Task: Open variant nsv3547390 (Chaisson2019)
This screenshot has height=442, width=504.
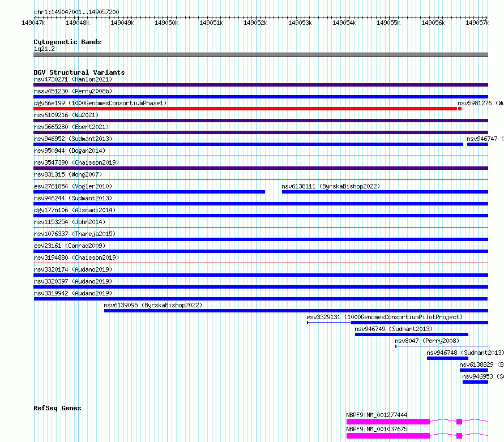Action: click(76, 162)
